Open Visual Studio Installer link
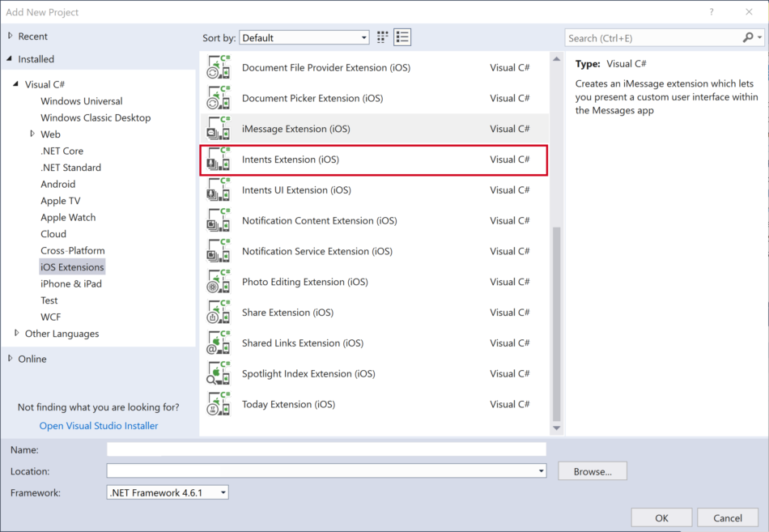Viewport: 769px width, 532px height. [x=99, y=425]
